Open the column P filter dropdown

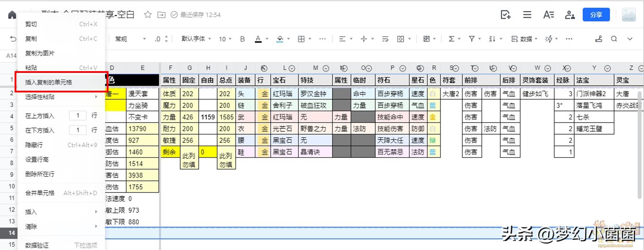(x=402, y=68)
